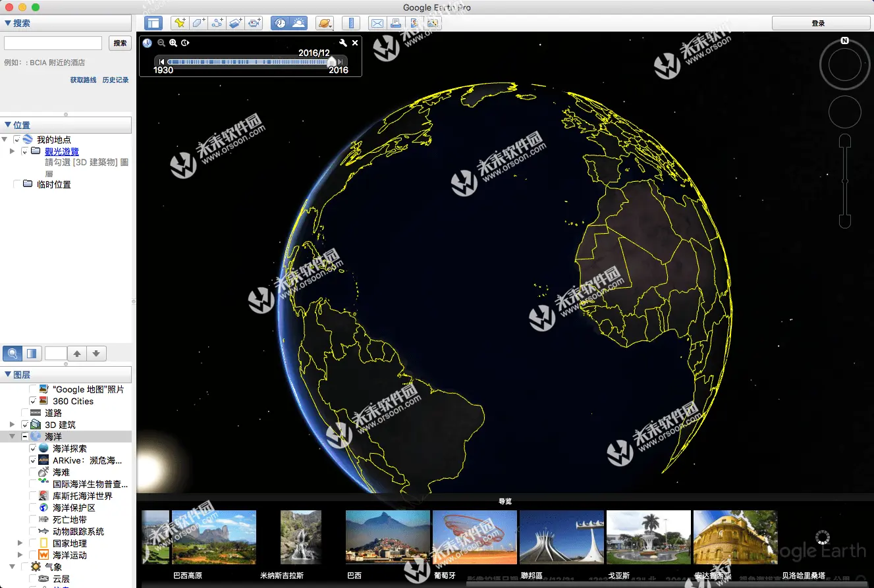The image size is (874, 588).
Task: Open the ruler measuring tool
Action: click(351, 23)
